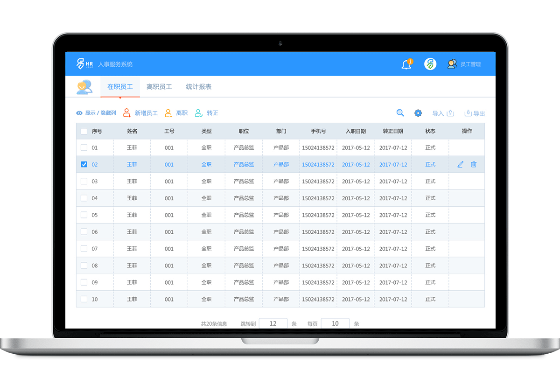Click the smiley employee icon beside tabs
Screen dimensions: 560x392
84,87
